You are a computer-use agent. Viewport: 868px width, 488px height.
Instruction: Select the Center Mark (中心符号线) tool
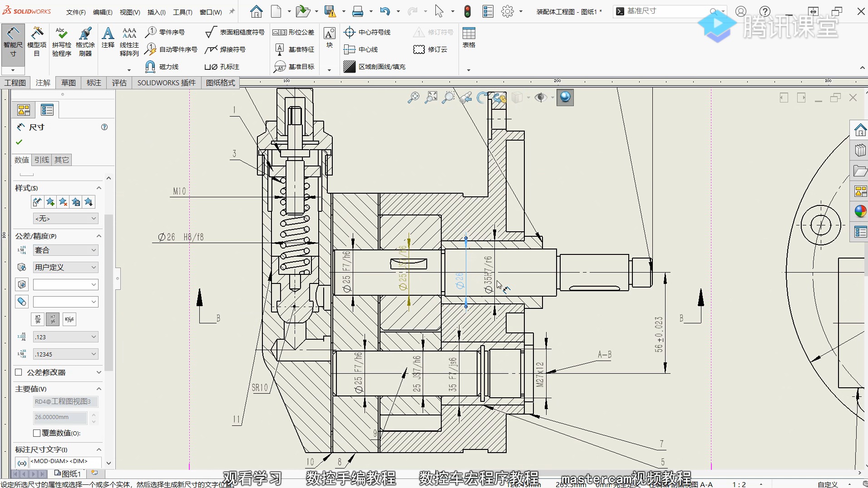coord(349,32)
